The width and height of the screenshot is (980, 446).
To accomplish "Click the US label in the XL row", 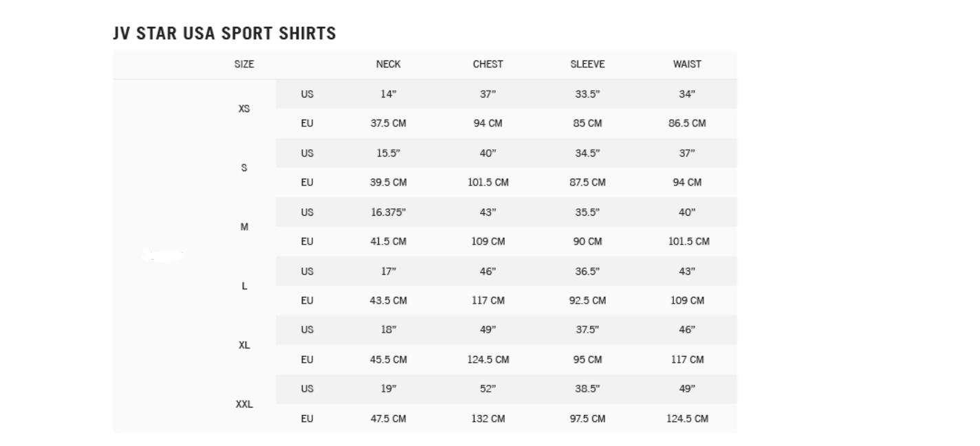I will point(307,330).
